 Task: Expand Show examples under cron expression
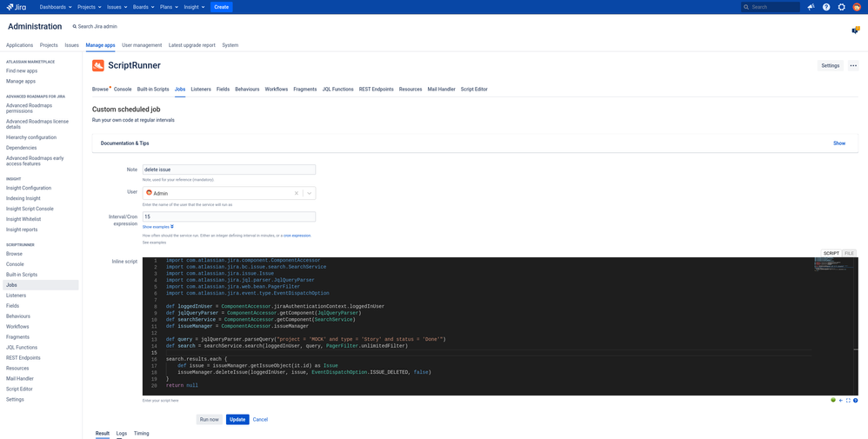point(157,227)
